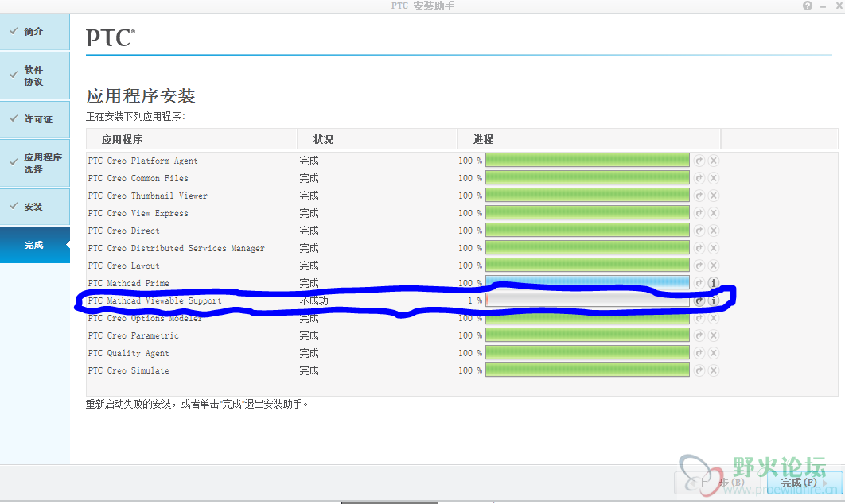The height and width of the screenshot is (504, 845).
Task: Click cancel X icon for PTC Creo Direct
Action: (714, 231)
